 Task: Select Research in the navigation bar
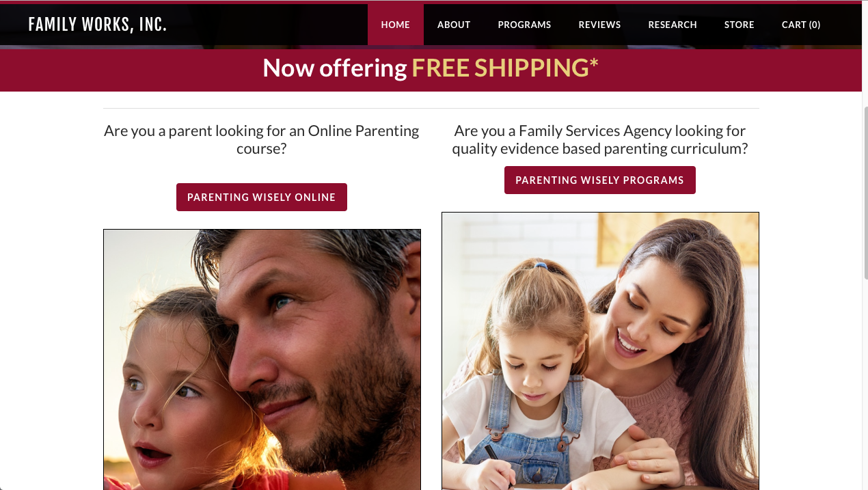click(x=673, y=25)
